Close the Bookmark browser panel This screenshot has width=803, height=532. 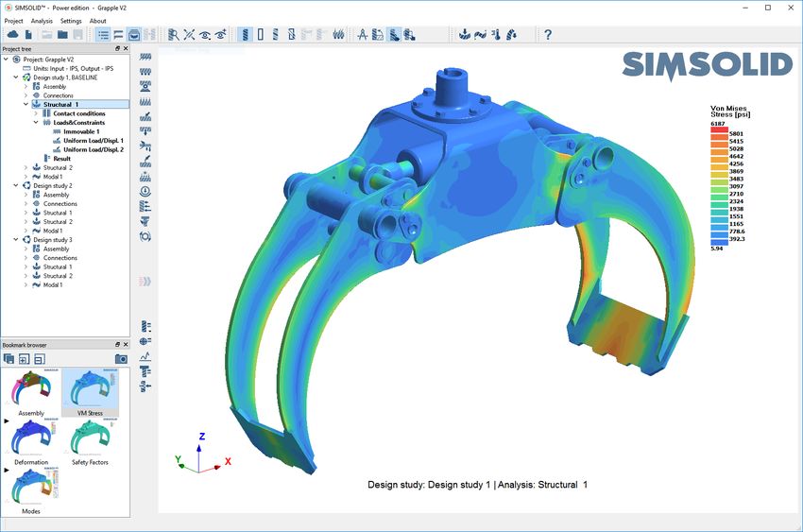[126, 345]
